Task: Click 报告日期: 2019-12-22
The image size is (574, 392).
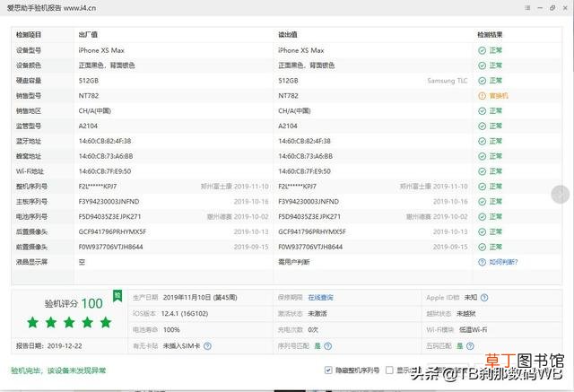Action: 49,346
